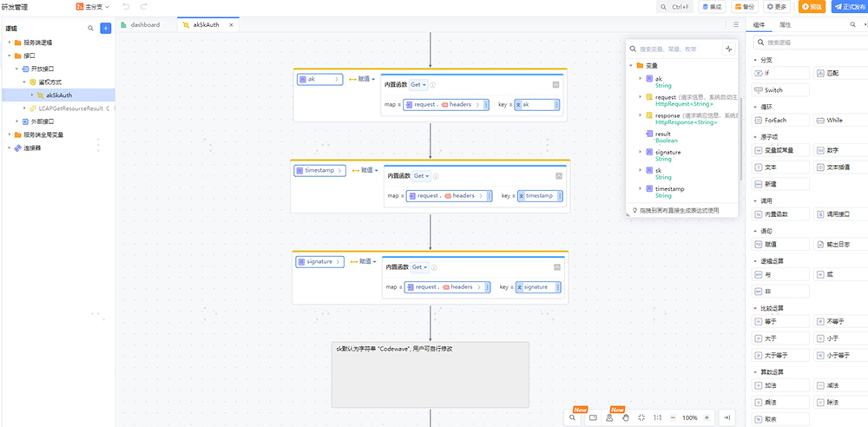
Task: Switch to the dashboard tab
Action: [x=144, y=24]
